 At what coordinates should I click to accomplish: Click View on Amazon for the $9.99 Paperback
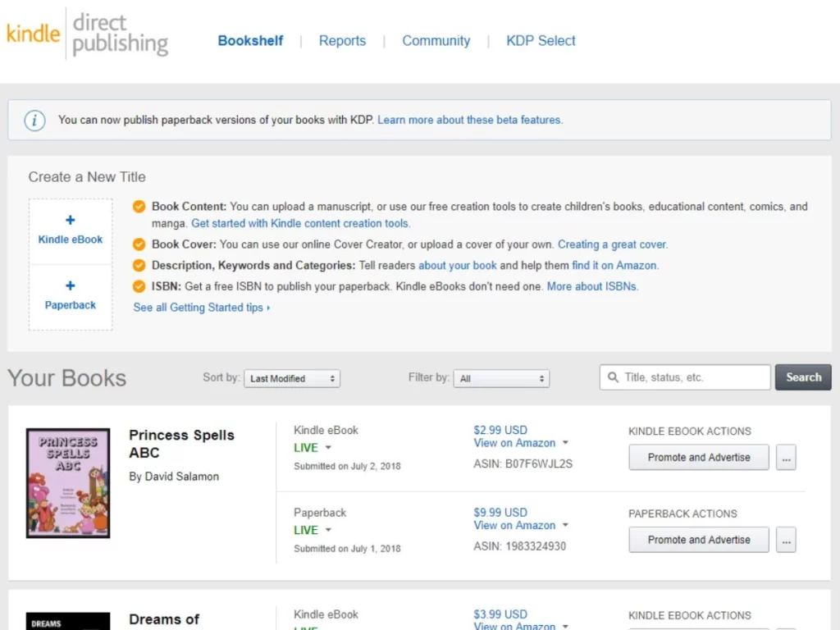pos(514,526)
